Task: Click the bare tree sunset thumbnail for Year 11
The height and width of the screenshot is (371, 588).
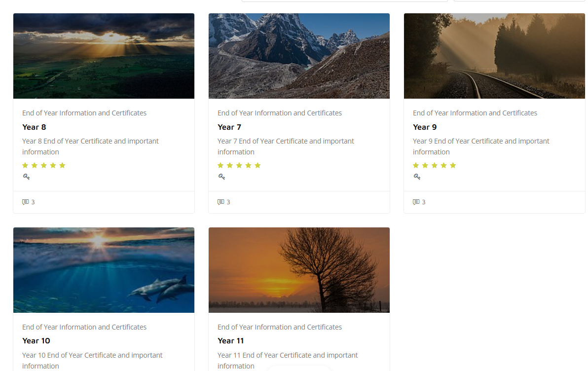Action: pyautogui.click(x=299, y=270)
